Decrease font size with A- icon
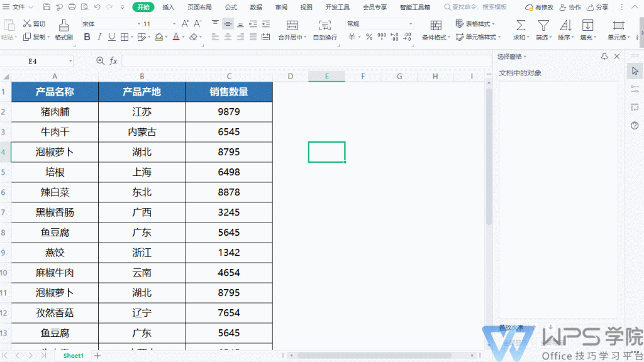 pyautogui.click(x=197, y=24)
